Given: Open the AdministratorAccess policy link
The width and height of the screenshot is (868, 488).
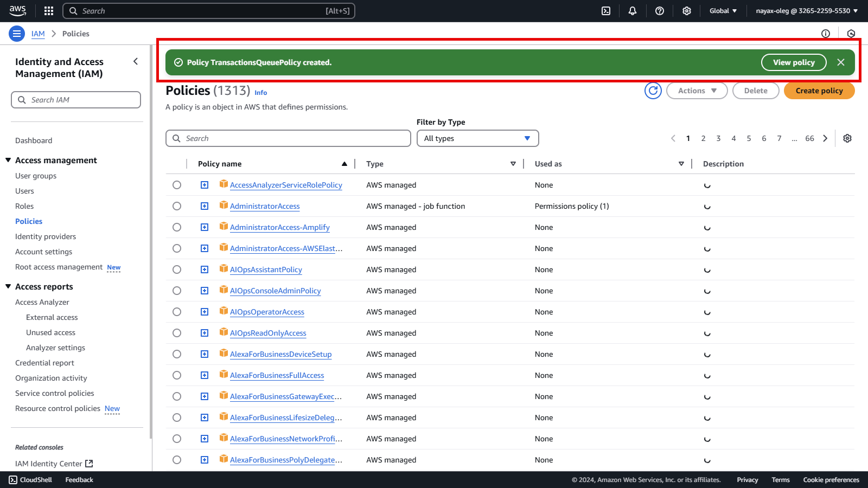Looking at the screenshot, I should (x=265, y=206).
